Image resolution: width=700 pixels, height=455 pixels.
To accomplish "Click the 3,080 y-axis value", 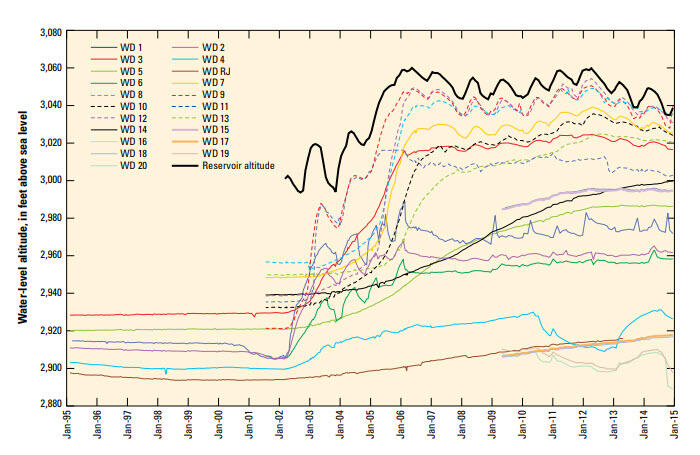I will pyautogui.click(x=48, y=32).
